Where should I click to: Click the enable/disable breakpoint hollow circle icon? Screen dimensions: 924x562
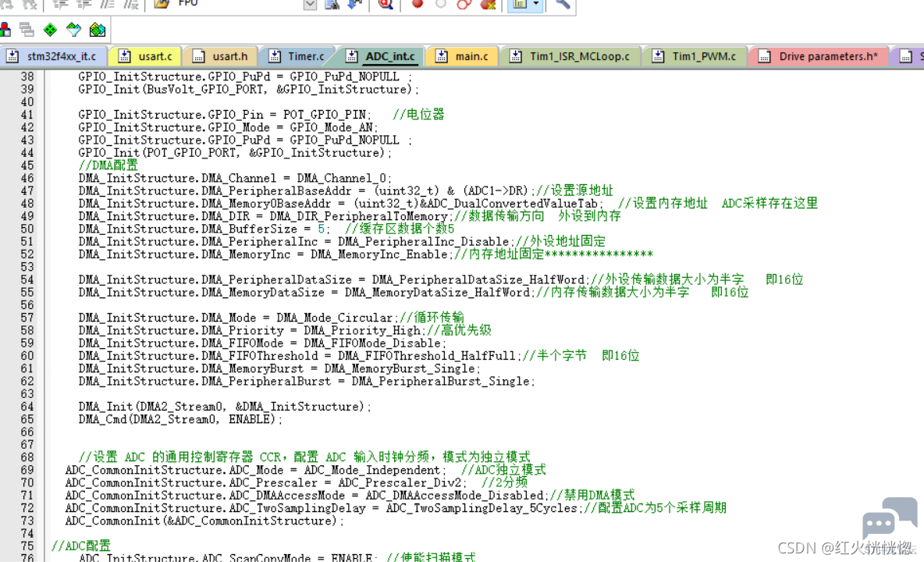point(441,4)
